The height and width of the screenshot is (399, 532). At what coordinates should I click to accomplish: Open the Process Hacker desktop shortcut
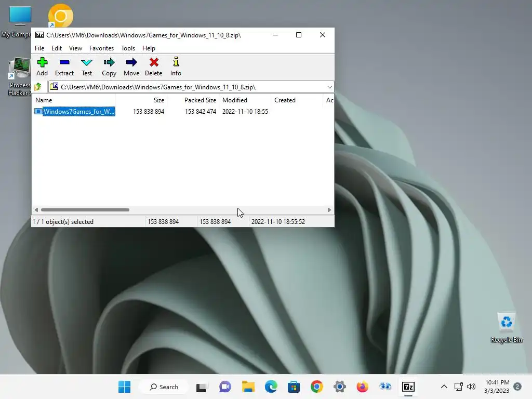pyautogui.click(x=20, y=77)
